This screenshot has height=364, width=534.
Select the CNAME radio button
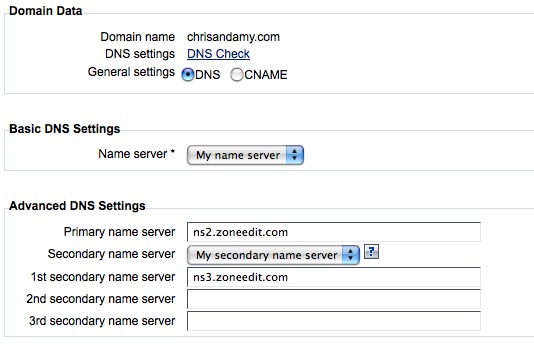pos(236,75)
